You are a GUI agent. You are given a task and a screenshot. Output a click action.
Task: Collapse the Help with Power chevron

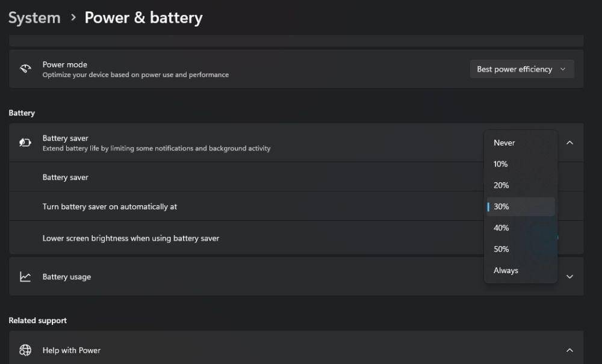569,350
